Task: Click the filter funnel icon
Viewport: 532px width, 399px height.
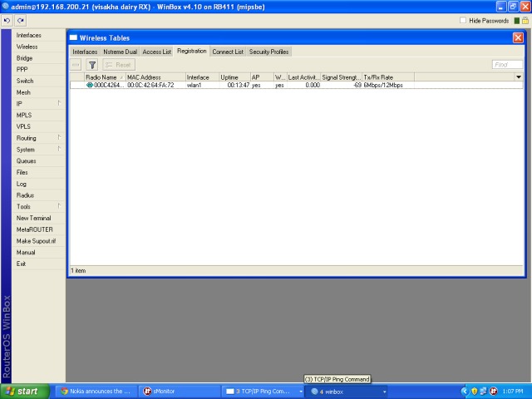Action: point(92,65)
